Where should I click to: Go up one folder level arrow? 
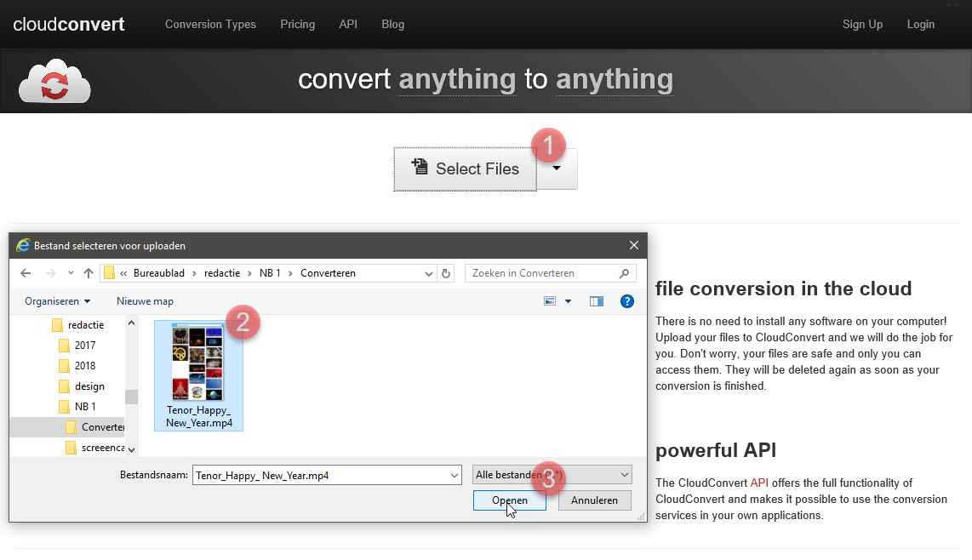[88, 273]
